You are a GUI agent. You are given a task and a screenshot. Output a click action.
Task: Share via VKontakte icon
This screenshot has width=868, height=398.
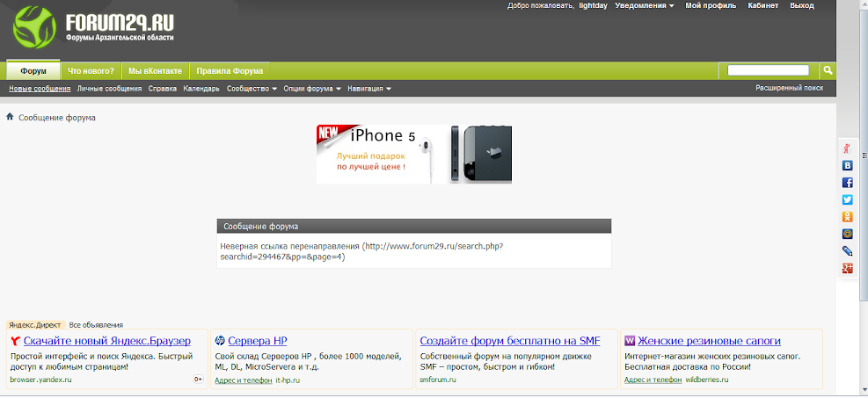tap(847, 165)
